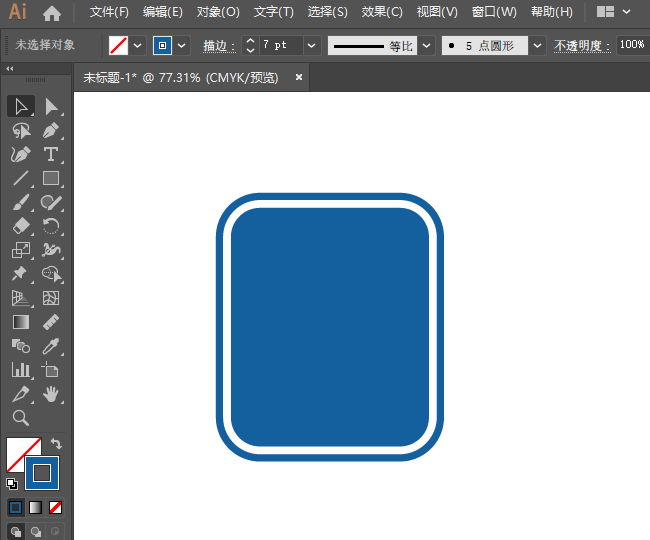Open the 等比 stroke profile dropdown
This screenshot has width=650, height=540.
tap(426, 46)
